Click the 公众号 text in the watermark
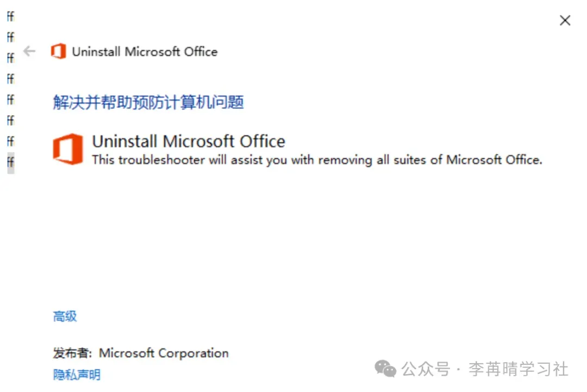 426,370
